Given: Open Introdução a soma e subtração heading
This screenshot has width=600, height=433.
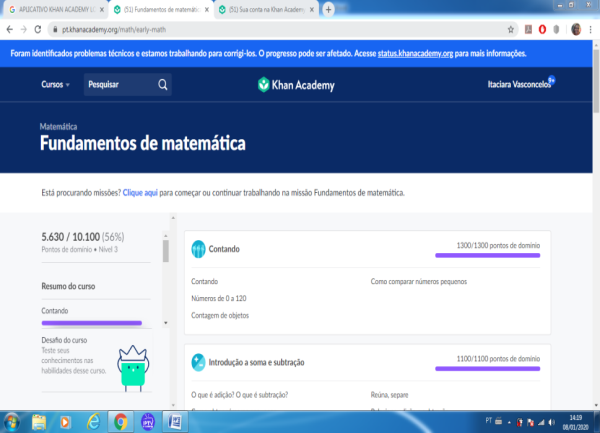Looking at the screenshot, I should point(256,362).
